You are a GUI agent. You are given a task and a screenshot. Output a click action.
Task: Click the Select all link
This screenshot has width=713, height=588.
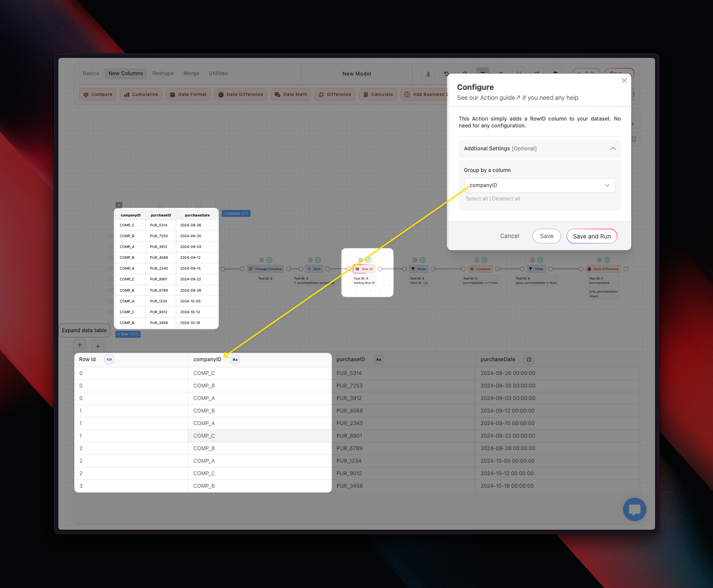477,199
